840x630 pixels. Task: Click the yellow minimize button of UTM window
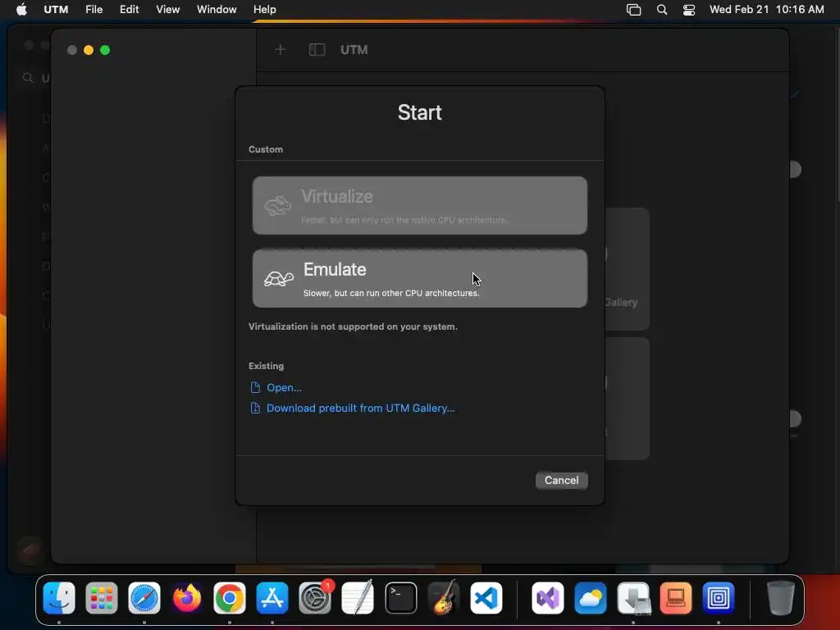pos(89,50)
